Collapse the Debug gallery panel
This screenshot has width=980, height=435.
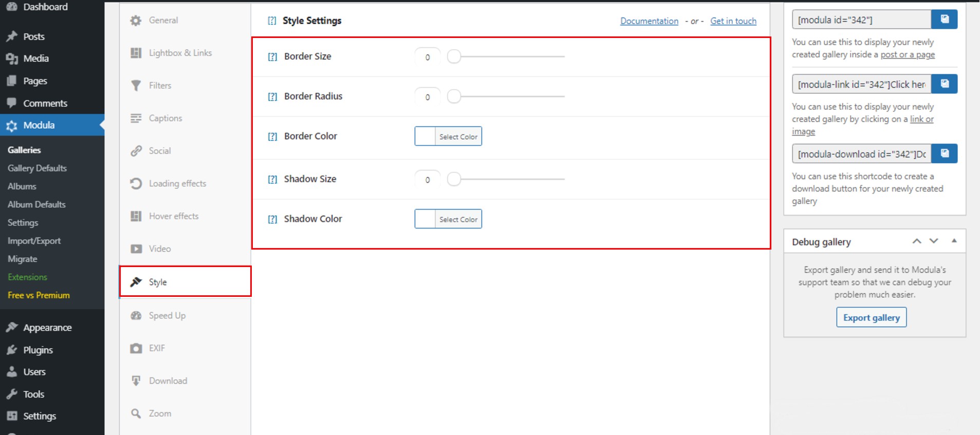(x=954, y=241)
